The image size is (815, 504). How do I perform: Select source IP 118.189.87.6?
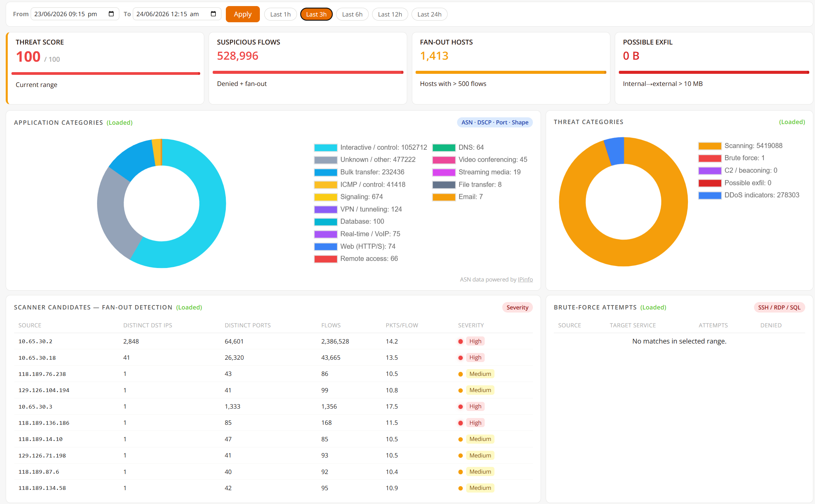click(39, 472)
